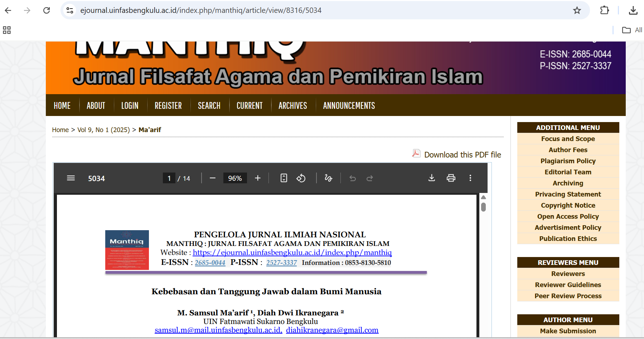Click the PDF page number field
The height and width of the screenshot is (339, 644).
[x=169, y=178]
